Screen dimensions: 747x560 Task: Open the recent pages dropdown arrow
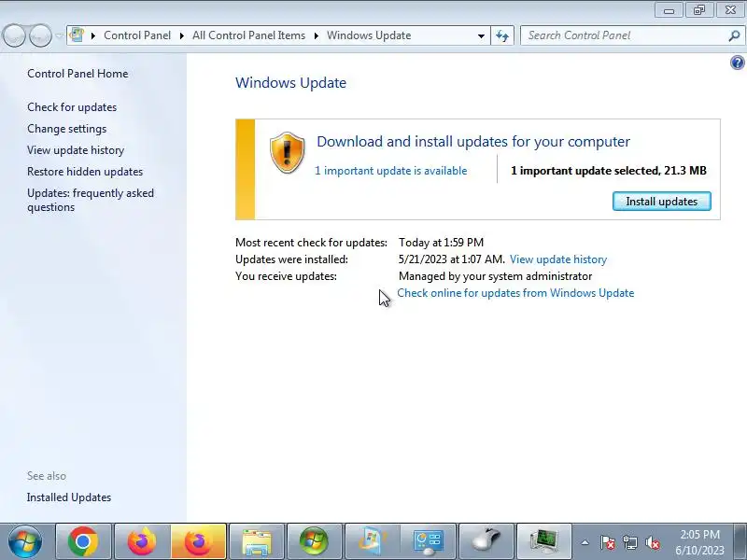[x=59, y=35]
